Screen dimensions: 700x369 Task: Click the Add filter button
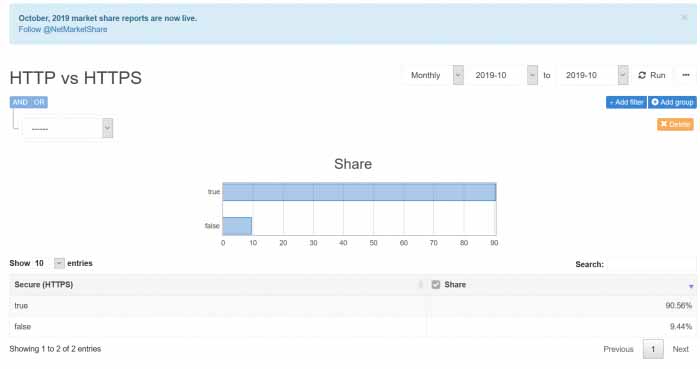[626, 102]
